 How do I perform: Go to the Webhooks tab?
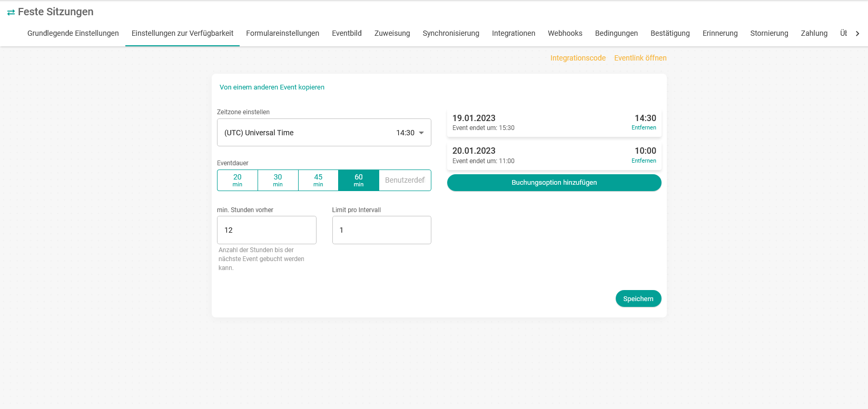(x=565, y=33)
